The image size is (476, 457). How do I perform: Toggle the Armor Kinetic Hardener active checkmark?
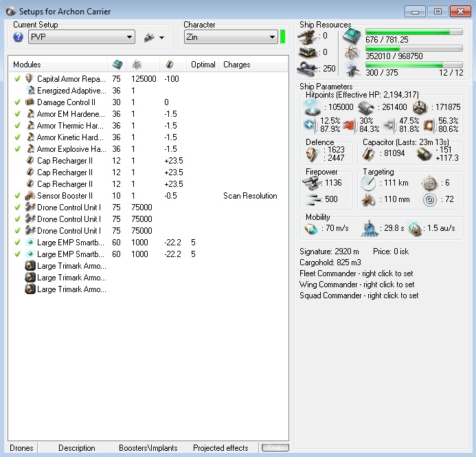(x=17, y=137)
